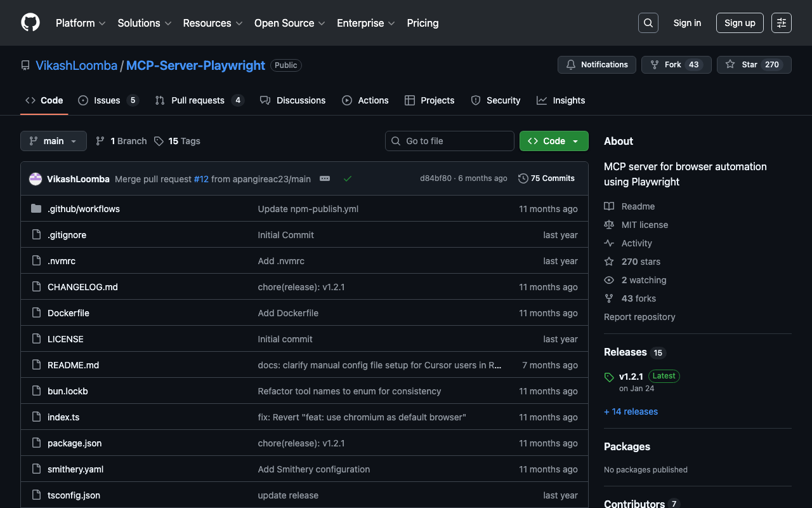Click the Notifications bell button
Image resolution: width=812 pixels, height=508 pixels.
click(596, 65)
